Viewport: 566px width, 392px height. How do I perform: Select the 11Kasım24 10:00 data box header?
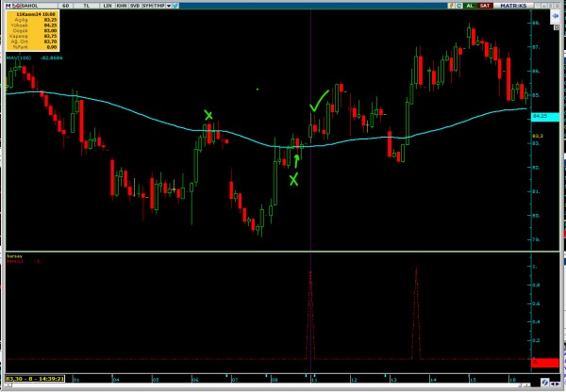coord(36,14)
